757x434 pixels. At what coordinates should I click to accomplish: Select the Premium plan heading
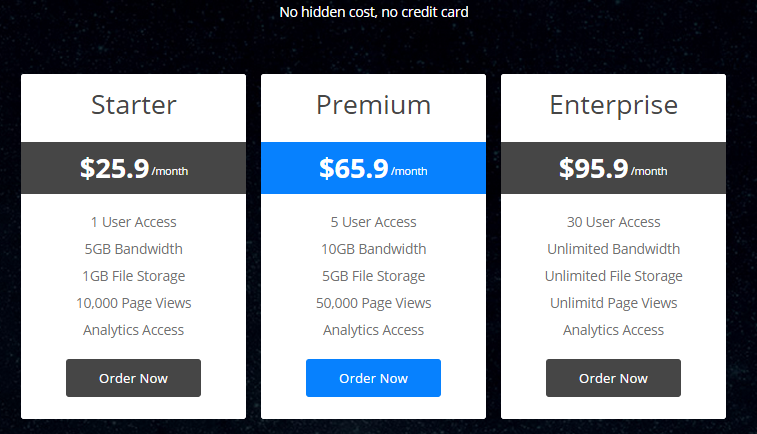pos(373,105)
